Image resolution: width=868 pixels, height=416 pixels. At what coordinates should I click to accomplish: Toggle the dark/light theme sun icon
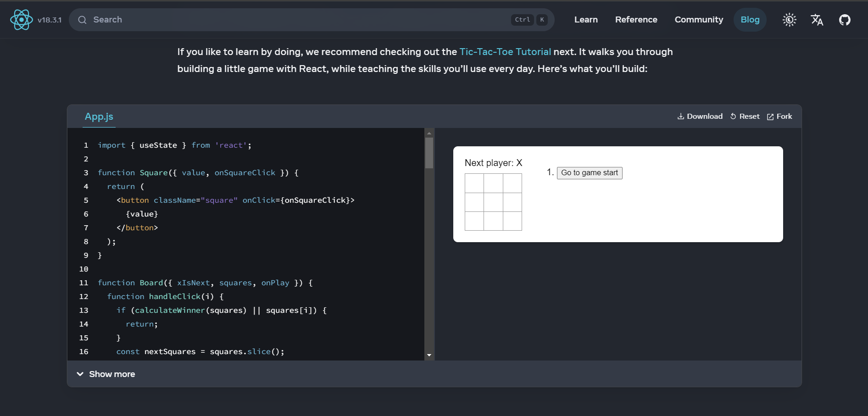coord(789,20)
